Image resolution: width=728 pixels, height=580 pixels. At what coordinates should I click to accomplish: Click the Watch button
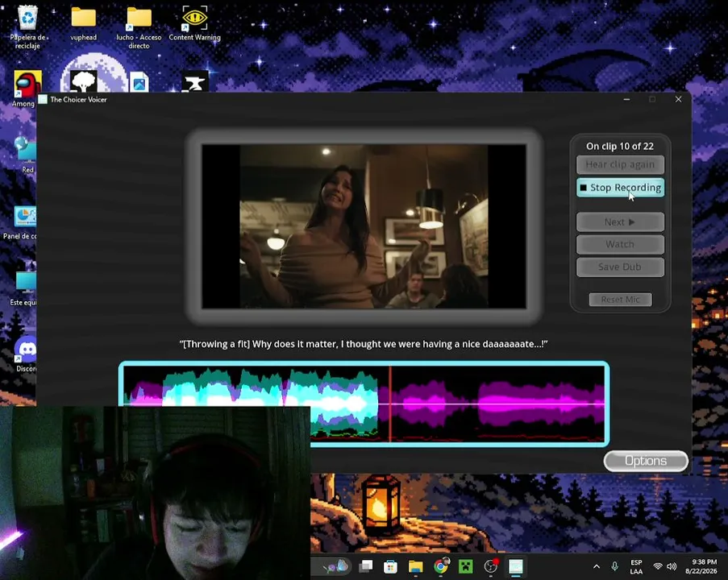(x=620, y=244)
